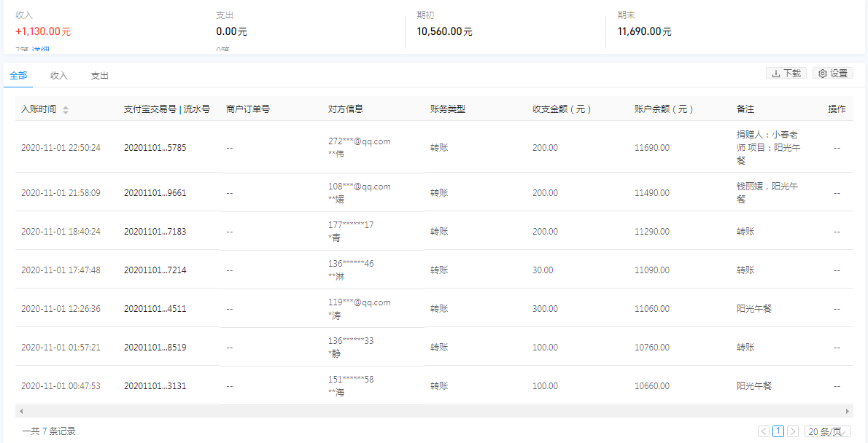Go to next page with right arrow
Screen dimensions: 868x443
[793, 431]
